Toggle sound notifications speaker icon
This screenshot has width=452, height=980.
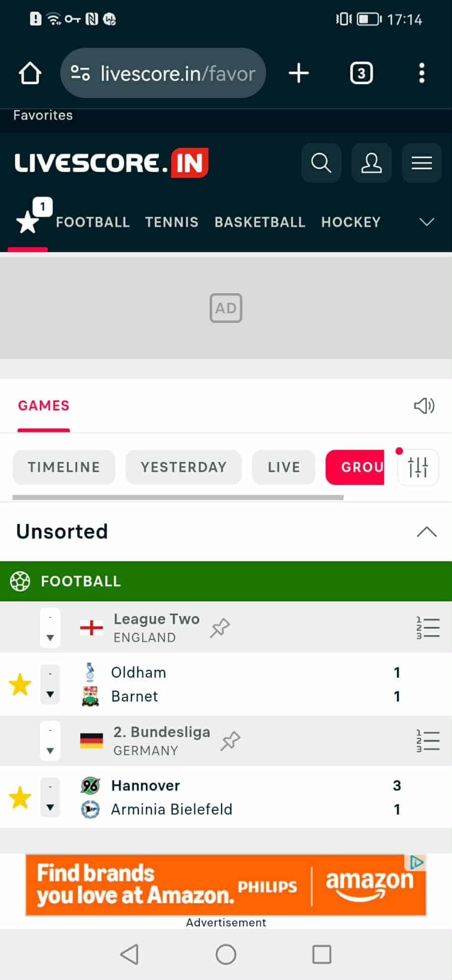click(x=424, y=406)
